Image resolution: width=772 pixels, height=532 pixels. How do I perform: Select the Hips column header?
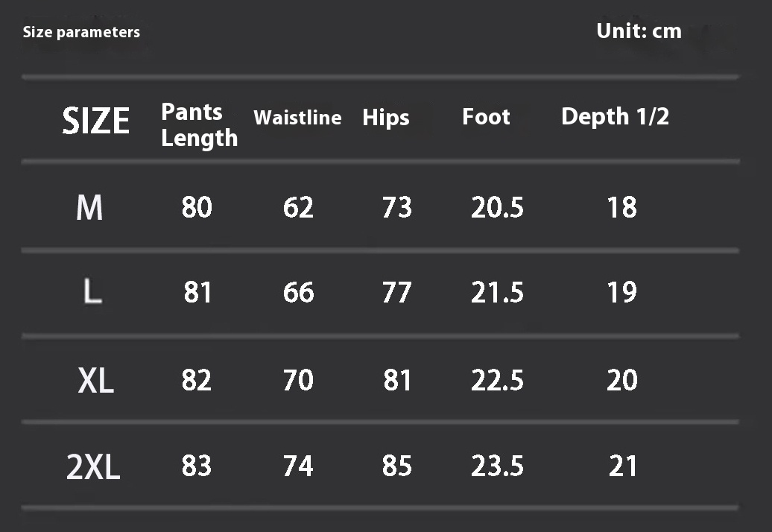[385, 118]
